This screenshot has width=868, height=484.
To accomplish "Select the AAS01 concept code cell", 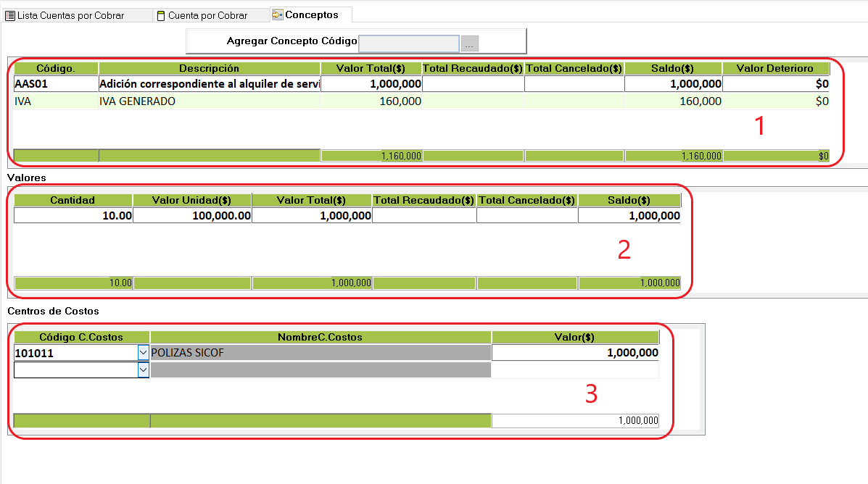I will point(55,84).
